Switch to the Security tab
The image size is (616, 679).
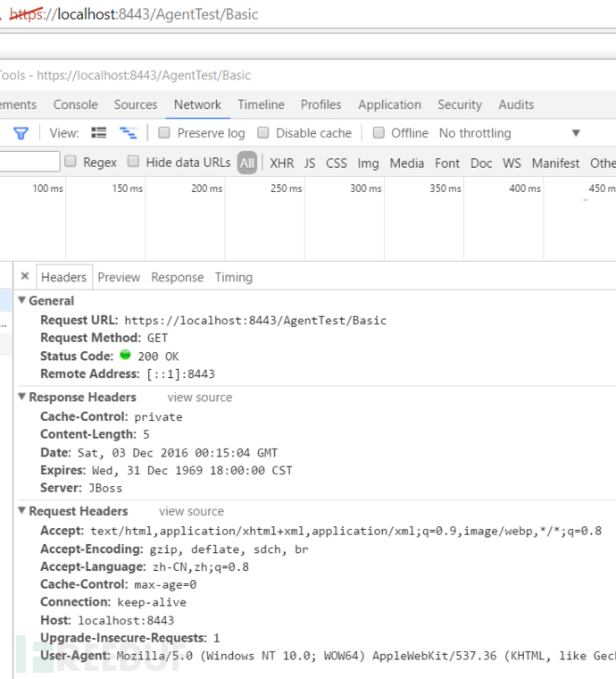460,105
